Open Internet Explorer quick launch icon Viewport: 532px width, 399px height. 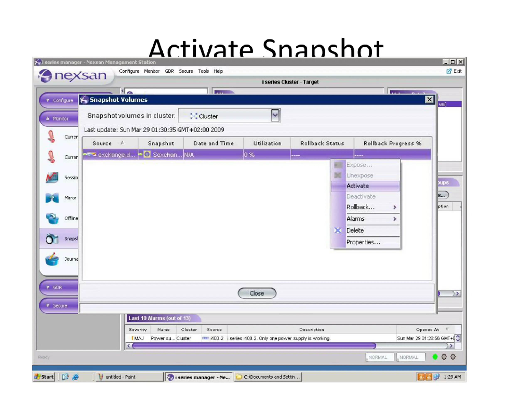tap(75, 377)
